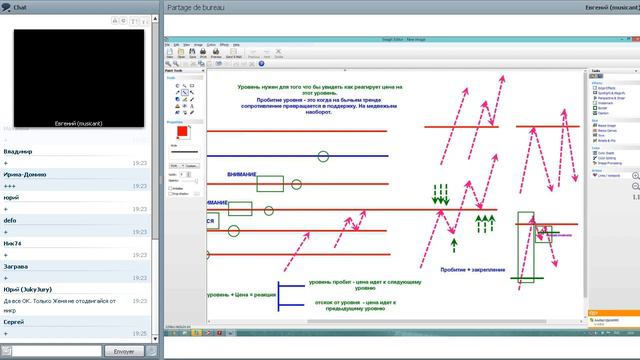The height and width of the screenshot is (360, 640).
Task: Click the emoticon icon left of chat input
Action: pyautogui.click(x=6, y=351)
